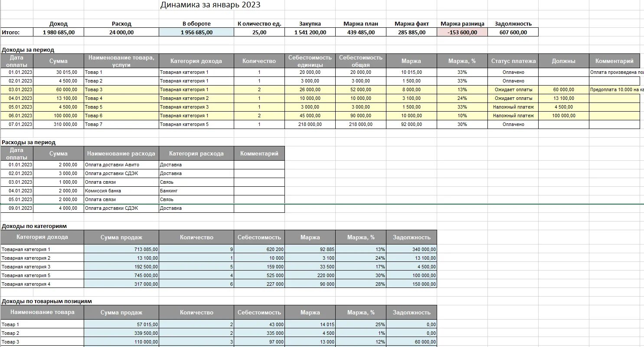Click the 'Товар 3' cell in income table
The height and width of the screenshot is (347, 644).
pyautogui.click(x=121, y=89)
